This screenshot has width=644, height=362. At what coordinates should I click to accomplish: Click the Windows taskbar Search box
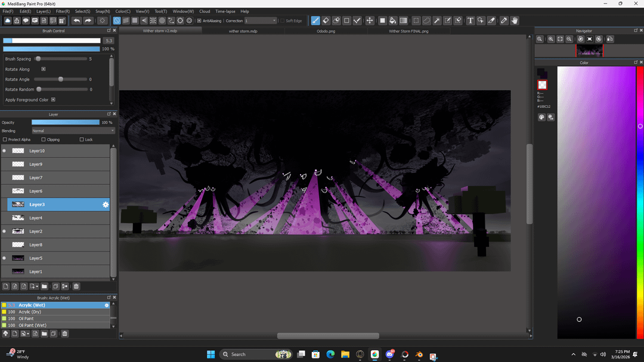click(x=250, y=354)
